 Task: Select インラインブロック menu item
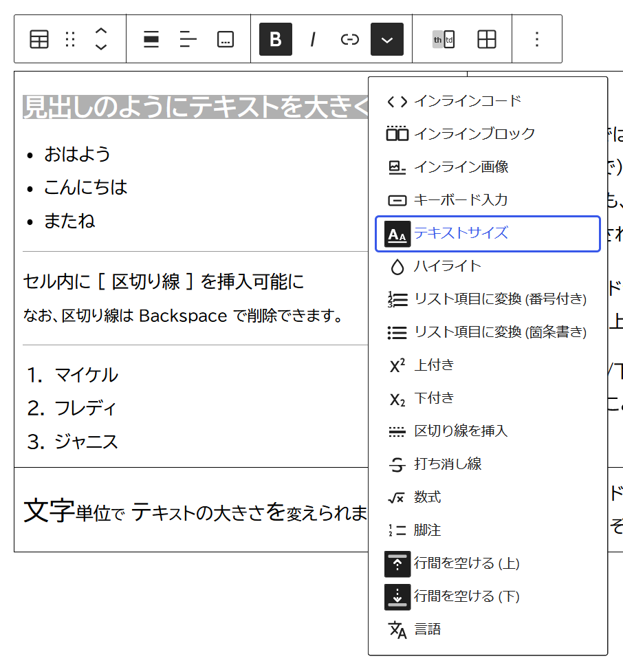tap(488, 134)
